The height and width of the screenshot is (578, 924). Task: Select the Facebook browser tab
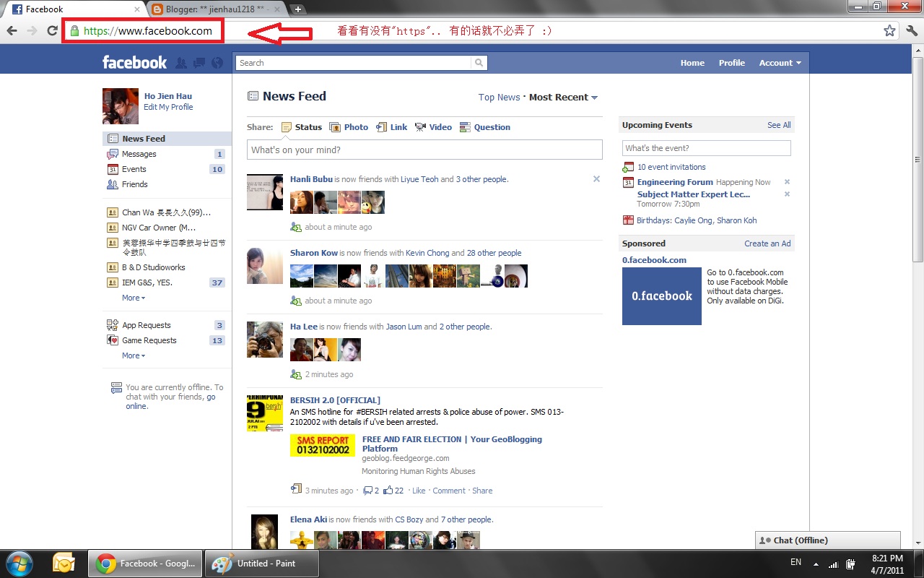75,9
